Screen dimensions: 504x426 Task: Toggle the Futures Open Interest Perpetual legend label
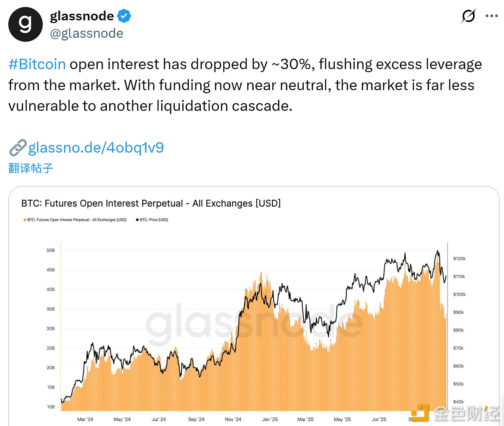coord(77,220)
